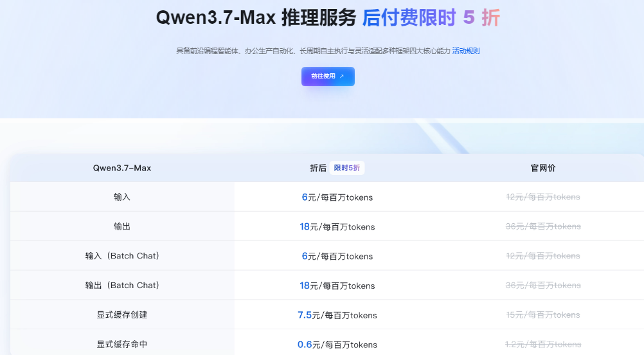The width and height of the screenshot is (644, 355).
Task: Click the Qwen3.7-Max 推理服务 headline
Action: pyautogui.click(x=256, y=18)
